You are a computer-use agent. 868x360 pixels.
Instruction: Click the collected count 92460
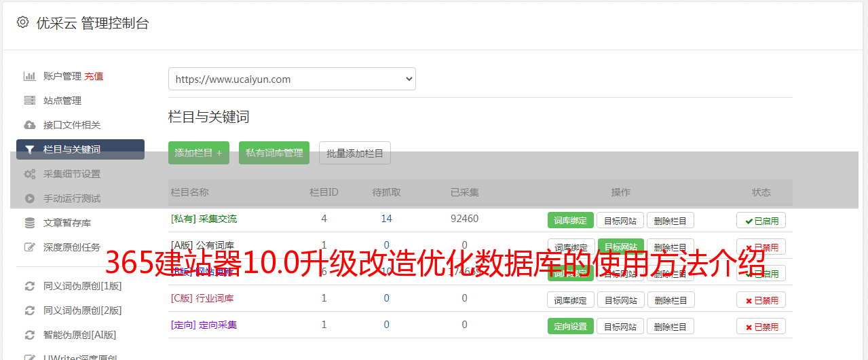coord(464,219)
